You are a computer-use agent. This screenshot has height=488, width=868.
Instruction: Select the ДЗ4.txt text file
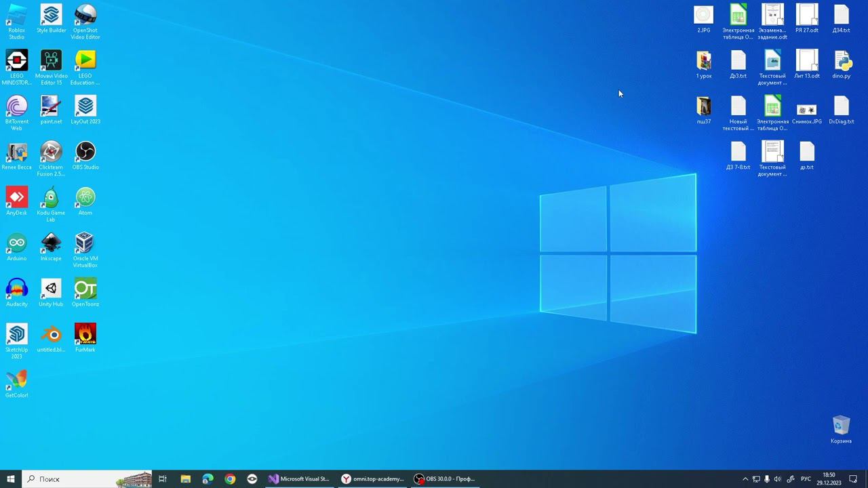click(x=841, y=18)
